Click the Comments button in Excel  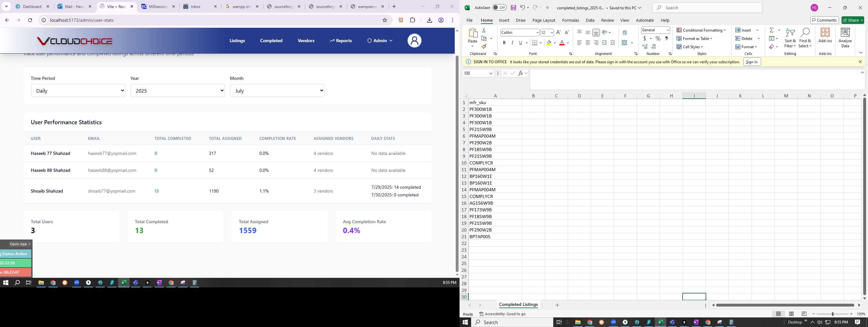(x=824, y=20)
